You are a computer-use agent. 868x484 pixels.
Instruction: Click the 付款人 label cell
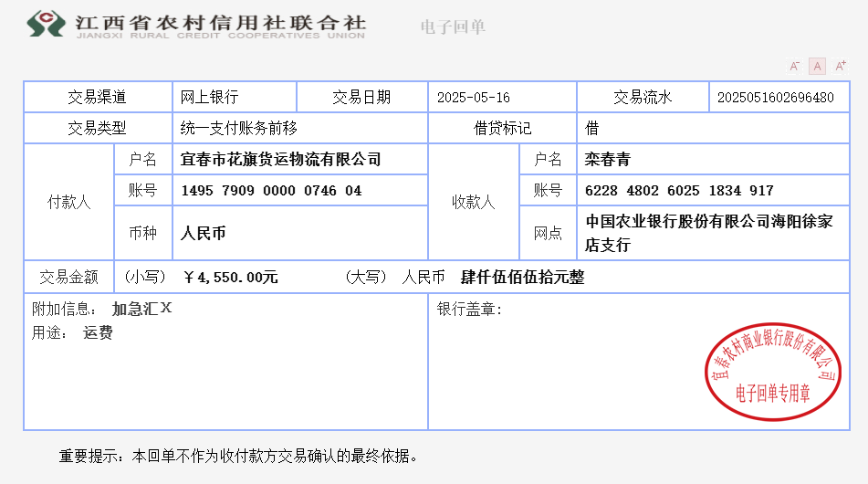tap(69, 202)
